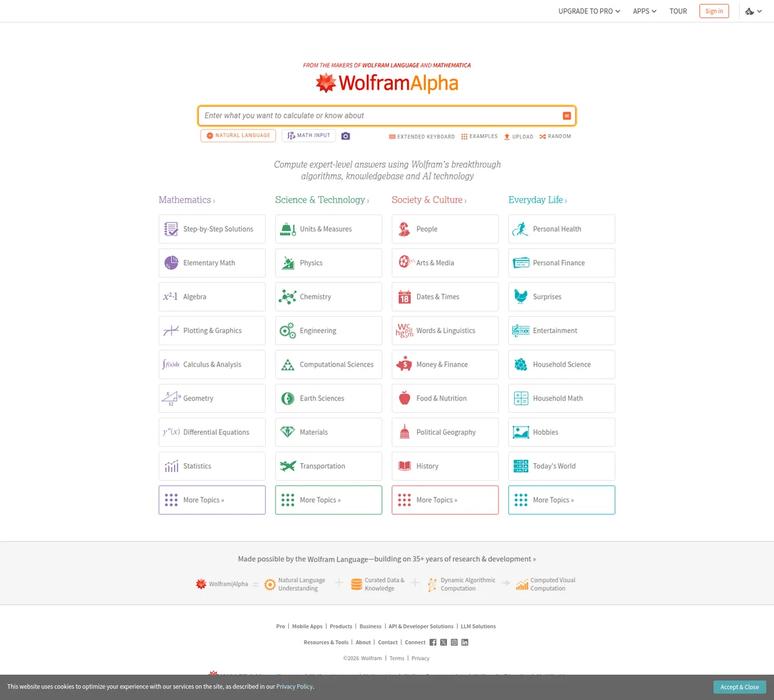The image size is (774, 700).
Task: Click the Wolfram|Alpha spikey logo
Action: tap(326, 83)
